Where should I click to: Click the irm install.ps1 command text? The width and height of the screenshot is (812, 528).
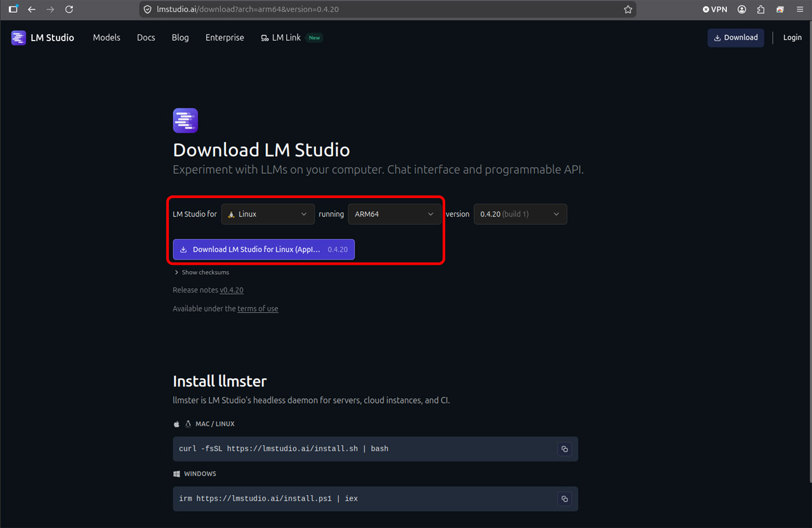click(268, 499)
